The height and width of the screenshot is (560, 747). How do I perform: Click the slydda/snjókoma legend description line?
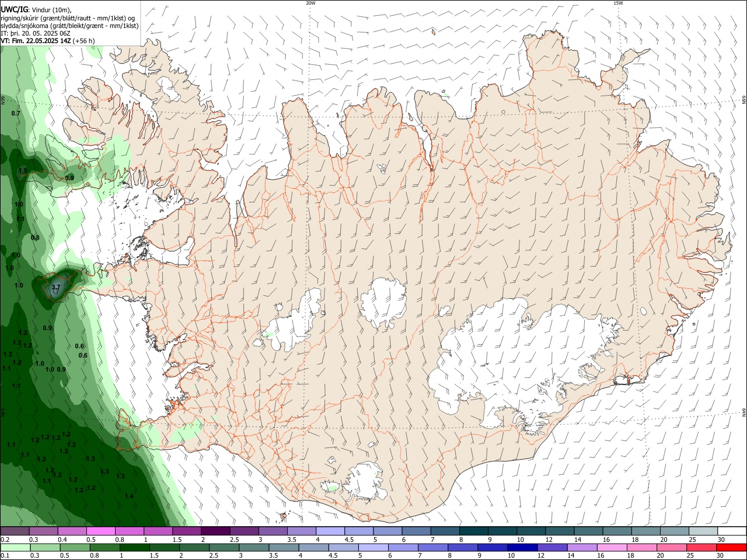coord(69,26)
